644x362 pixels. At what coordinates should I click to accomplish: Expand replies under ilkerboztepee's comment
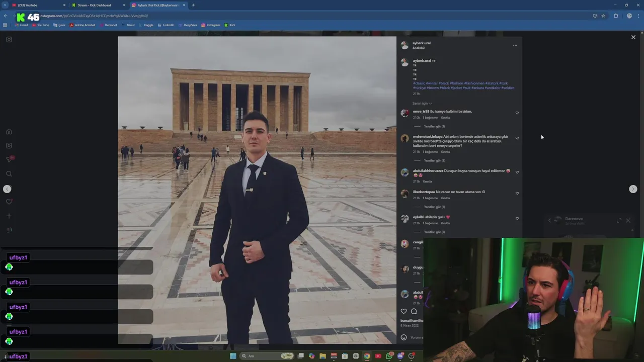[434, 207]
